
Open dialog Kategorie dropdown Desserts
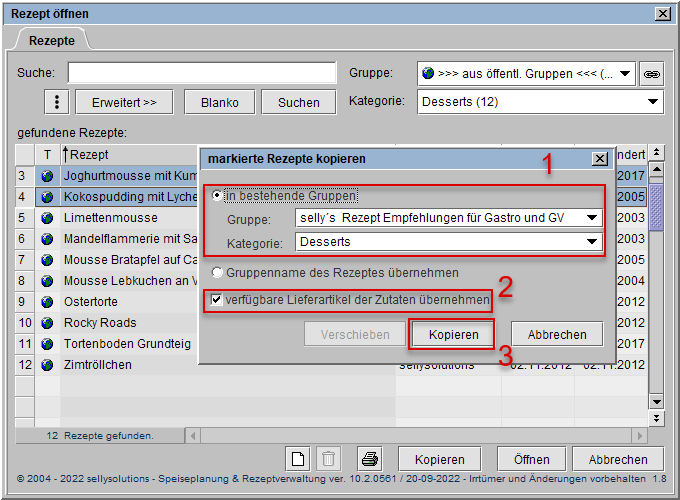(449, 242)
